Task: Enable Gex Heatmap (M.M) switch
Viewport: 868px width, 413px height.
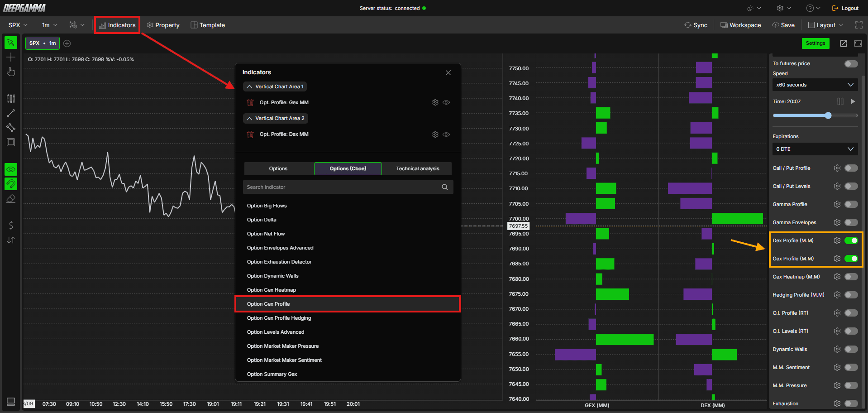Action: pos(851,277)
